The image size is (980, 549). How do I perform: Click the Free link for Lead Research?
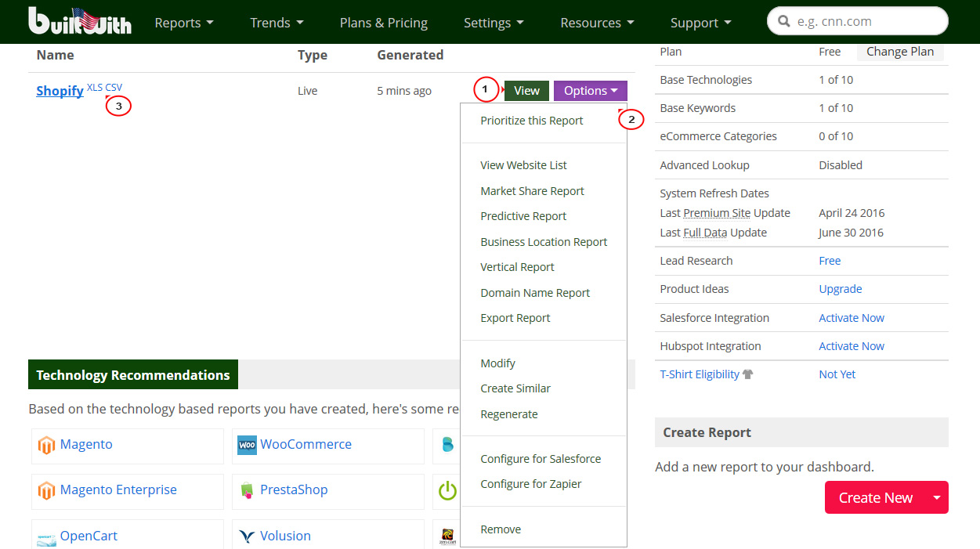pos(830,261)
